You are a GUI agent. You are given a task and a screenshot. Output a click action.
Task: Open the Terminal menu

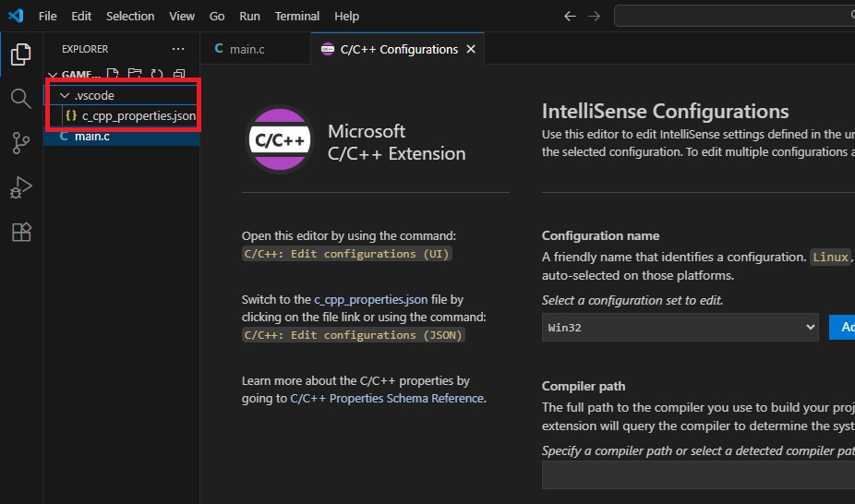click(x=296, y=16)
